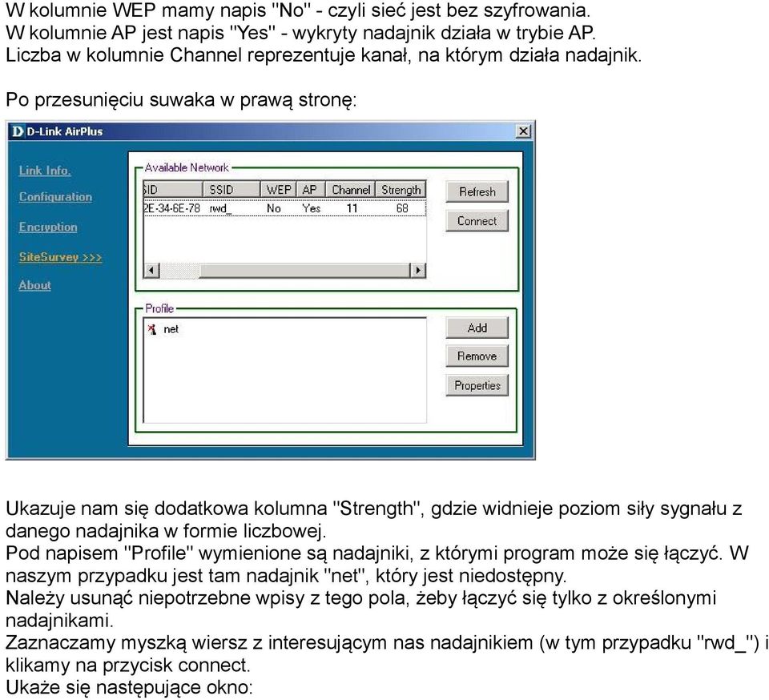
Task: Open the Link Info. page
Action: 45,171
